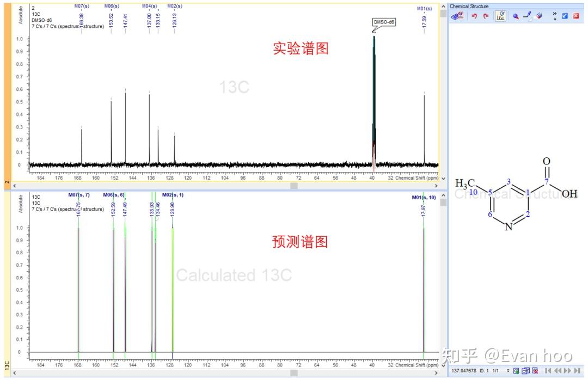Viewport: 588px width, 380px height.
Task: Toggle the highlighted spectrum prediction button
Action: (500, 15)
